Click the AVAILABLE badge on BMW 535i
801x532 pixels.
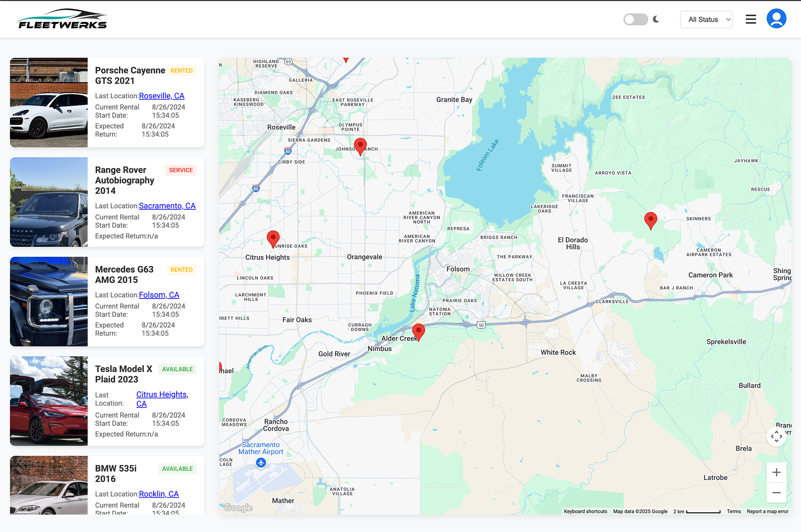click(x=177, y=469)
